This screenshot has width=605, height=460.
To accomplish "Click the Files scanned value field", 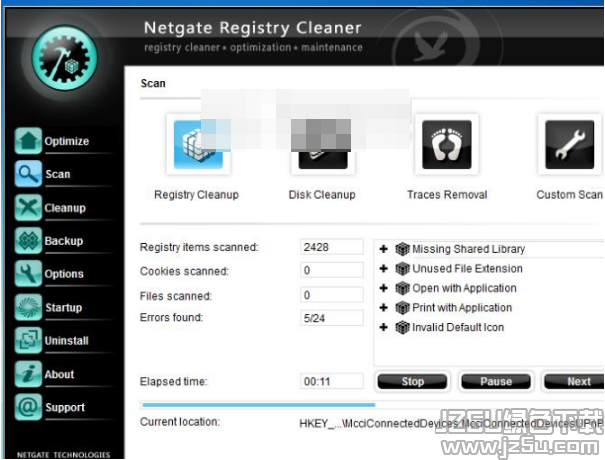I will pyautogui.click(x=332, y=295).
